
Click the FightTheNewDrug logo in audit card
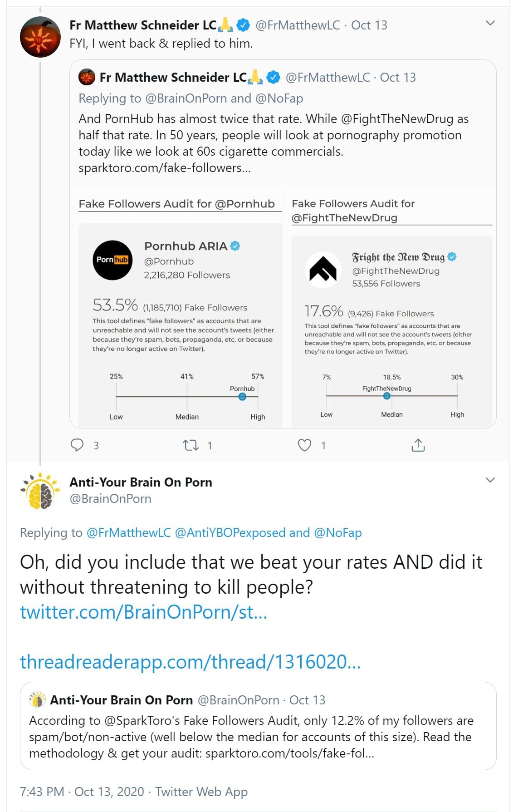coord(323,270)
